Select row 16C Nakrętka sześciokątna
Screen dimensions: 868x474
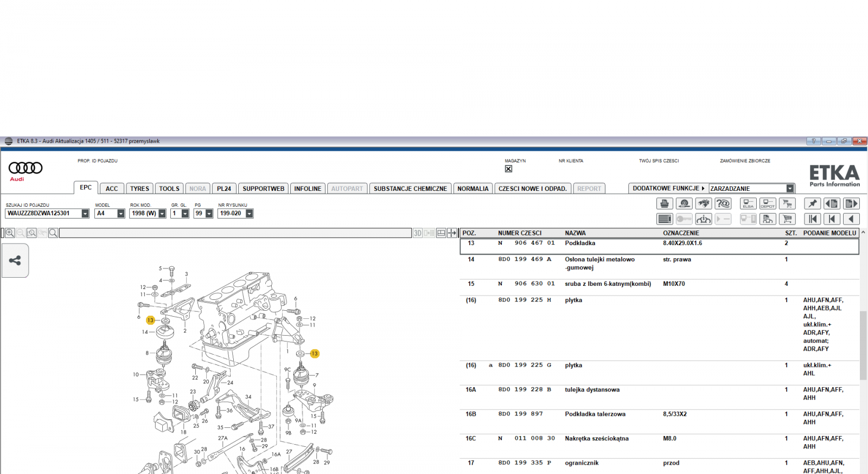[x=660, y=446]
